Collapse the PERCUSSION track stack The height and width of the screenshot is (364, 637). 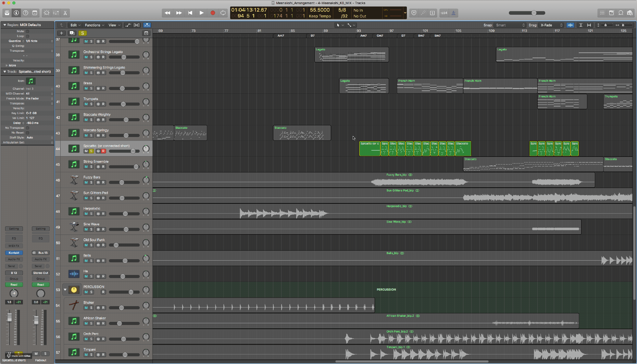point(65,290)
